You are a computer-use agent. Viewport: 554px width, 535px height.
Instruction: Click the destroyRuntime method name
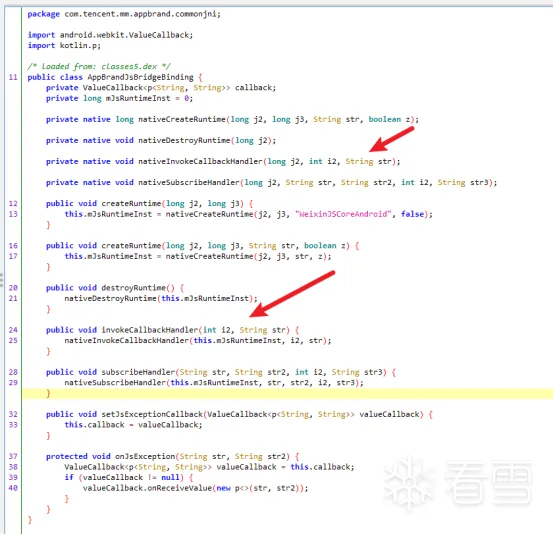coord(133,288)
